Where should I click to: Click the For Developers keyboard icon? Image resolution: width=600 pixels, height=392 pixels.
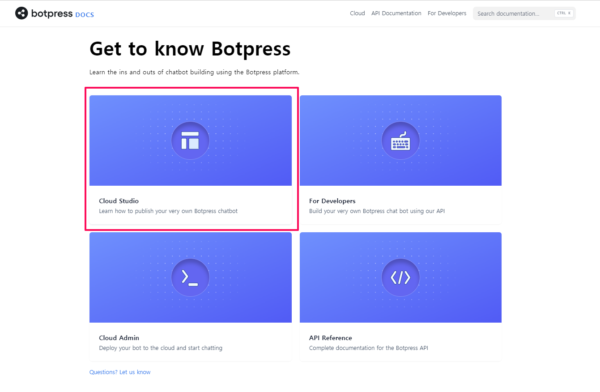(x=400, y=140)
